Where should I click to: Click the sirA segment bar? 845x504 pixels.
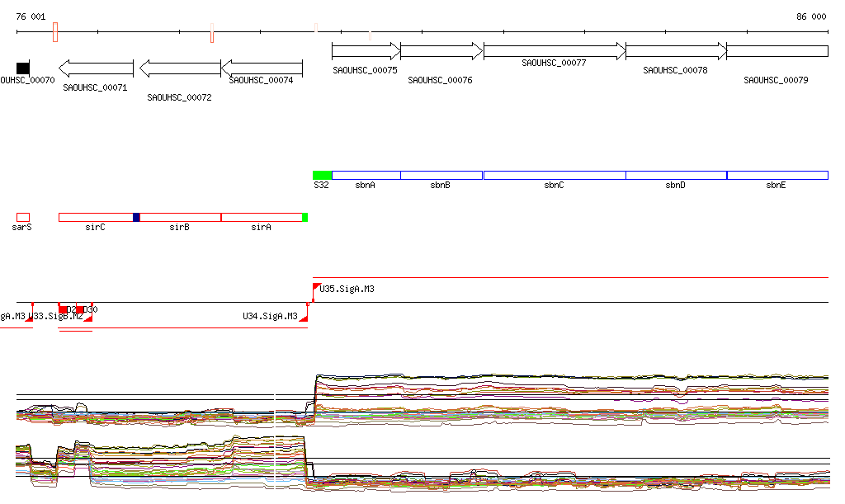pyautogui.click(x=261, y=217)
